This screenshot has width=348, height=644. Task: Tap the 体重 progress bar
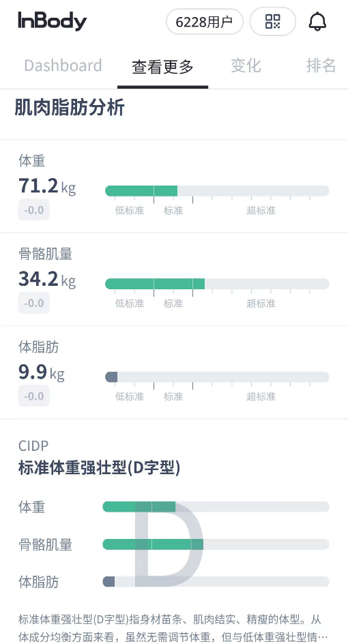click(217, 190)
